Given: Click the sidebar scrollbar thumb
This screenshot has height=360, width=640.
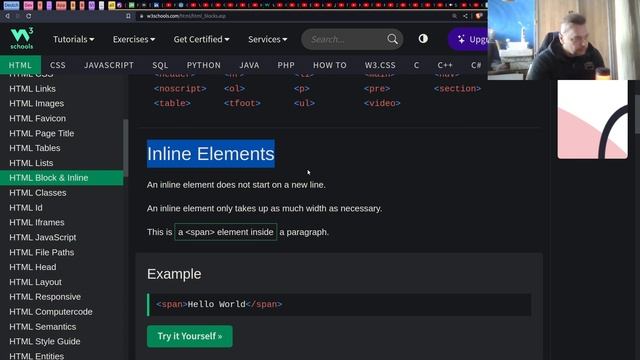Looking at the screenshot, I should point(126,148).
